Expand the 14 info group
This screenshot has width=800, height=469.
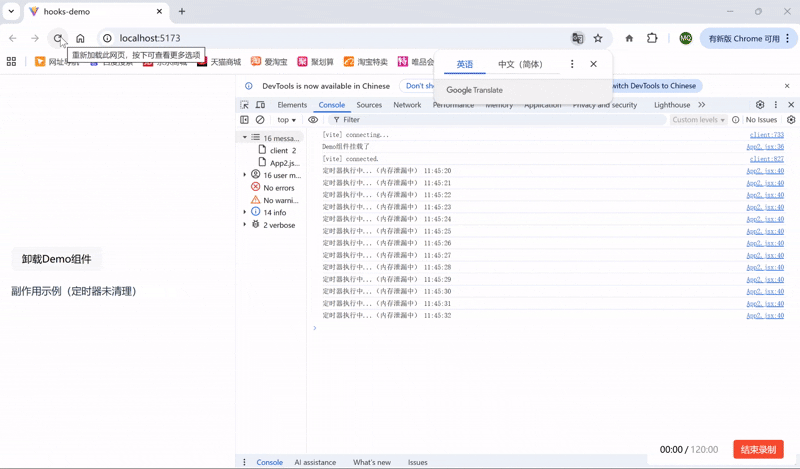click(x=244, y=212)
